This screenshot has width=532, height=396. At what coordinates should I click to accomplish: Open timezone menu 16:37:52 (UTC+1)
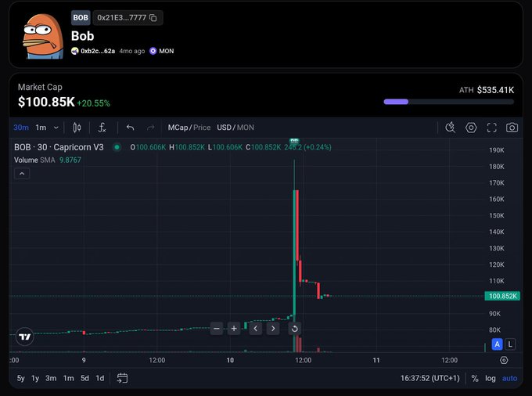[x=430, y=378]
